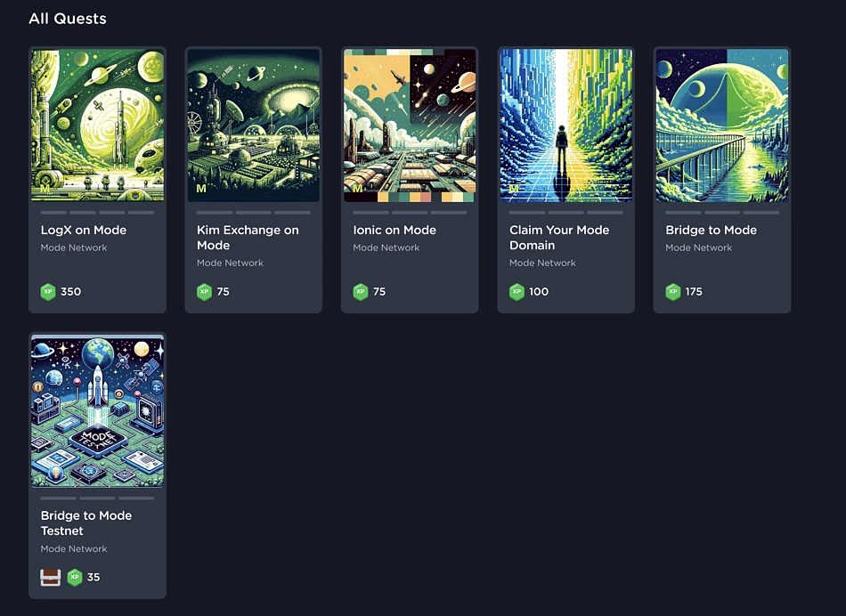Click the XP icon beside 100 points

click(517, 292)
